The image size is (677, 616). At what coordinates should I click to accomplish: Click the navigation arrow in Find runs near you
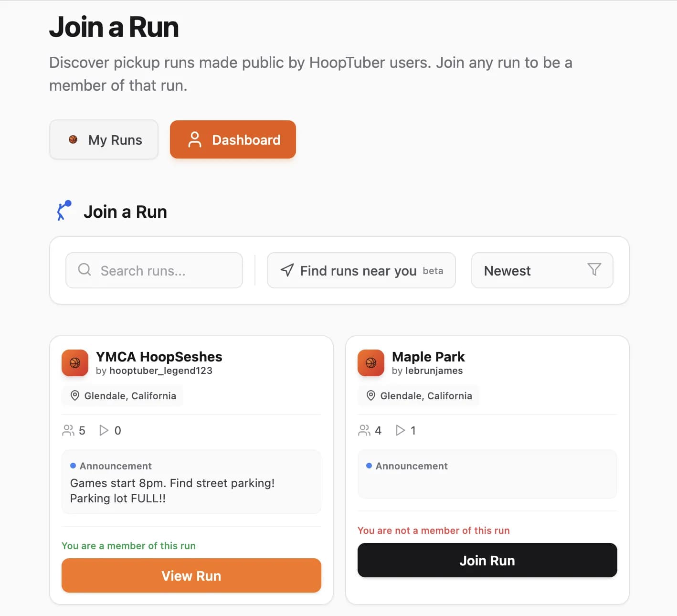pyautogui.click(x=286, y=270)
